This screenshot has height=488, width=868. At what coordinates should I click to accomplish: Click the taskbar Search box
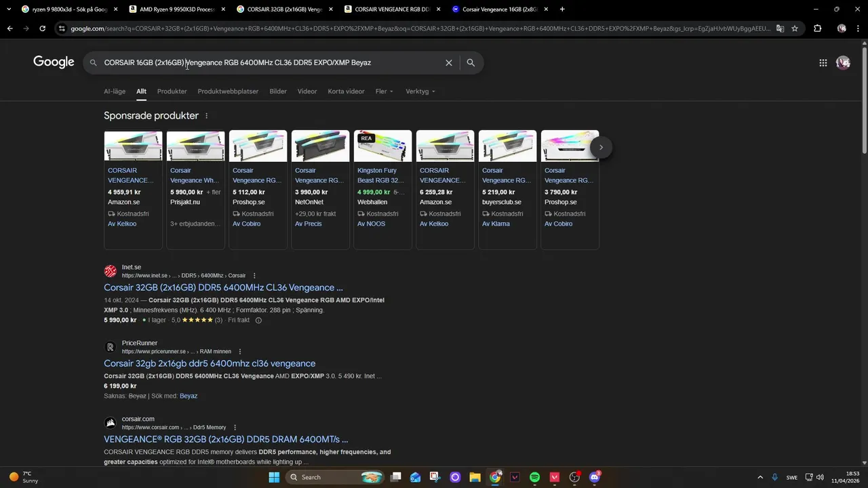(x=336, y=477)
